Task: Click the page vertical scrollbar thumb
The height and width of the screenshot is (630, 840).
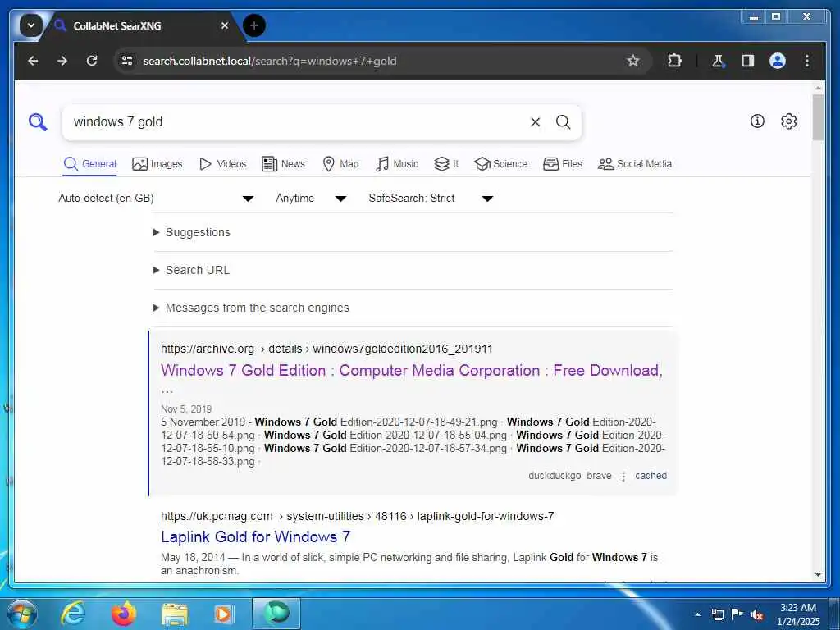Action: tap(818, 117)
